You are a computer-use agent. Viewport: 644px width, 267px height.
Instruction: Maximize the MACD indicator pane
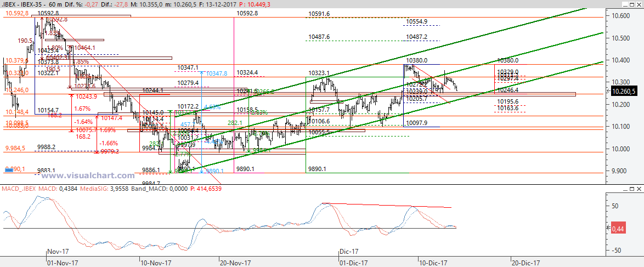pyautogui.click(x=631, y=189)
